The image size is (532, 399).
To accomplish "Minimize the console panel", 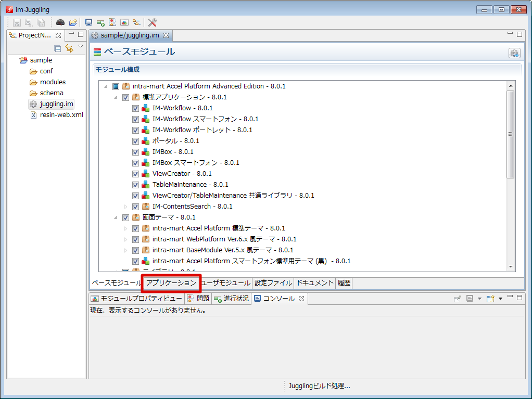I will click(x=510, y=297).
